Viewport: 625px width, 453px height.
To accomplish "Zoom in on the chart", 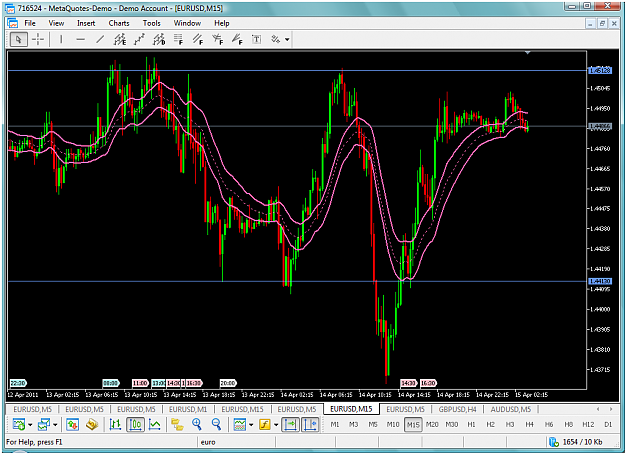I will coord(197,424).
